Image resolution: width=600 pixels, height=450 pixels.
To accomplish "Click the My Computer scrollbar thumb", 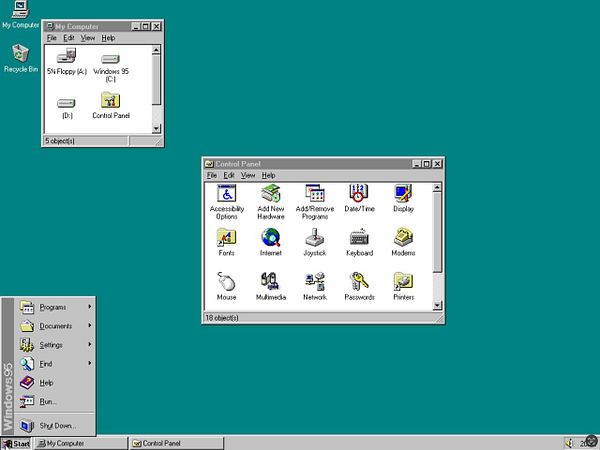I will [x=156, y=79].
